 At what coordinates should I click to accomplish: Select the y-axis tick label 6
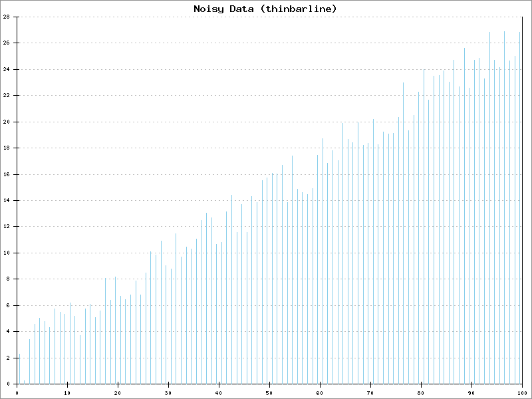[8, 305]
